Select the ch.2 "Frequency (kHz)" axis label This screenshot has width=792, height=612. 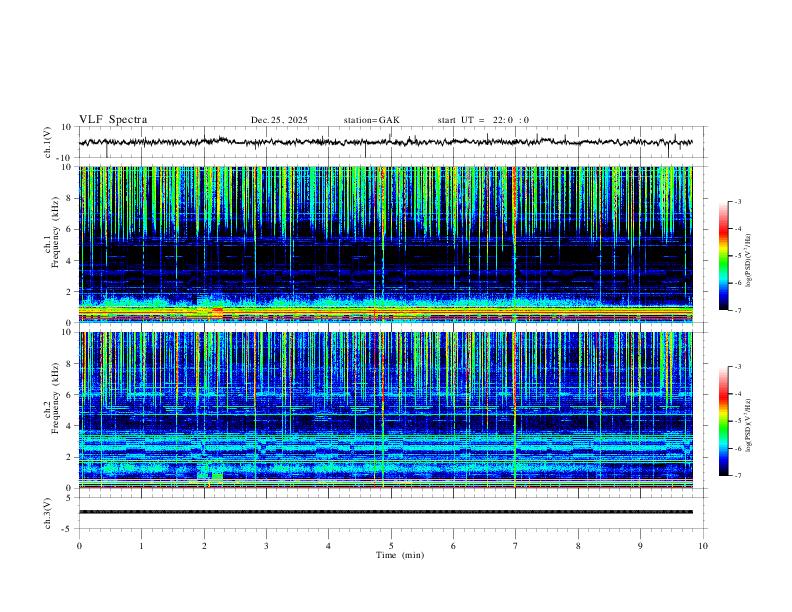[x=55, y=397]
